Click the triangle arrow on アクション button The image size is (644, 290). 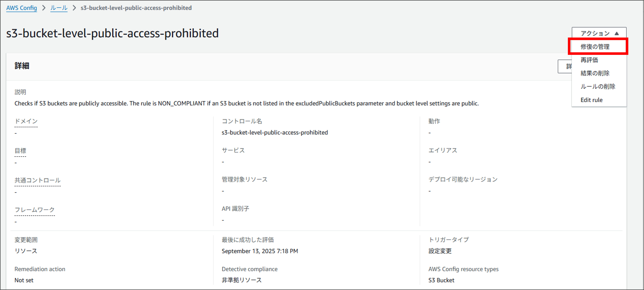616,33
